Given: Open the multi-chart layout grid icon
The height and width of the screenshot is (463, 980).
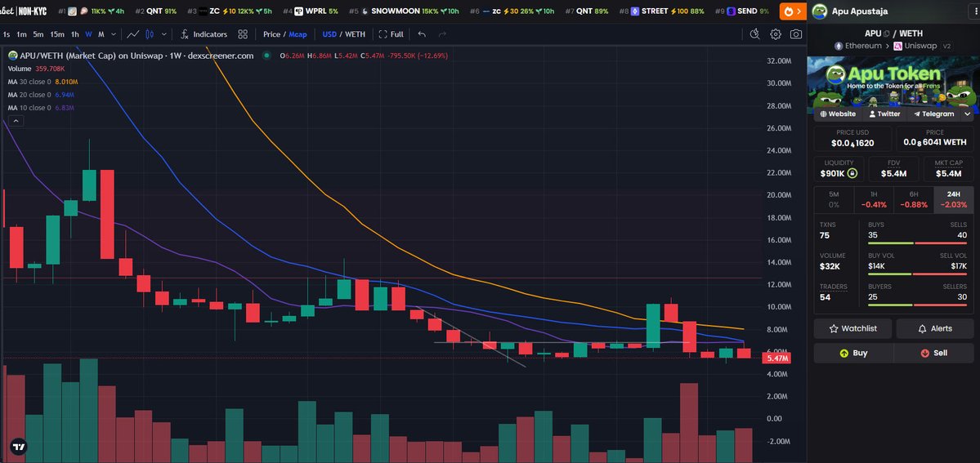Looking at the screenshot, I should coord(243,34).
